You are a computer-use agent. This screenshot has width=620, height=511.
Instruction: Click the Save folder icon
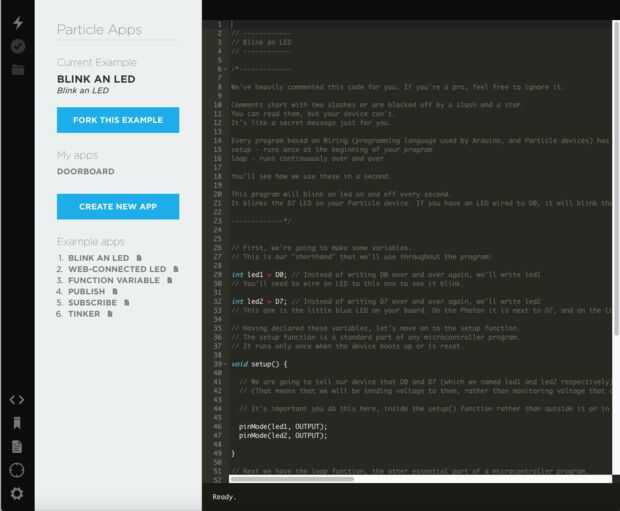(18, 70)
